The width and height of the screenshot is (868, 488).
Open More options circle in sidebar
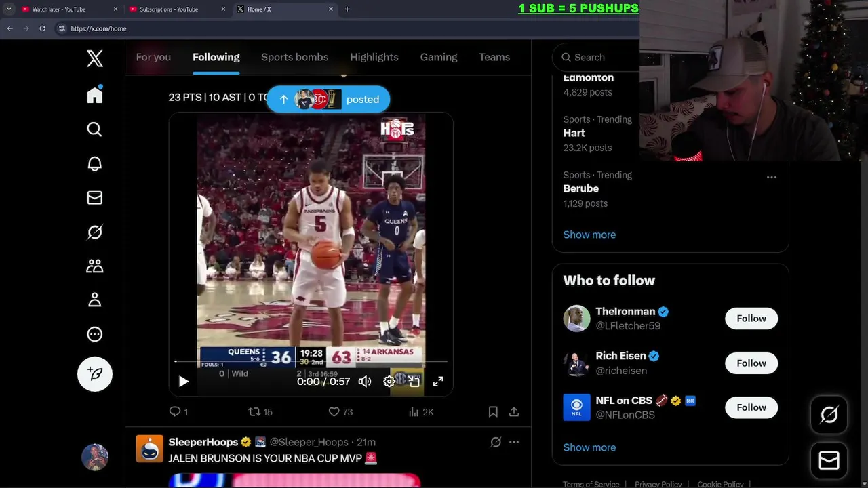click(x=95, y=334)
